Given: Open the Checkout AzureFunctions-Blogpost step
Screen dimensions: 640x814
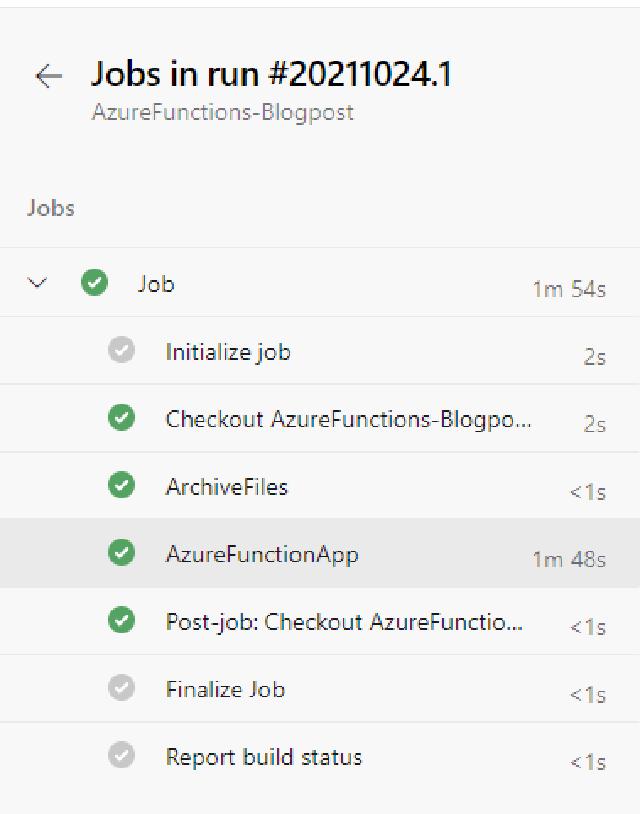Looking at the screenshot, I should 348,419.
